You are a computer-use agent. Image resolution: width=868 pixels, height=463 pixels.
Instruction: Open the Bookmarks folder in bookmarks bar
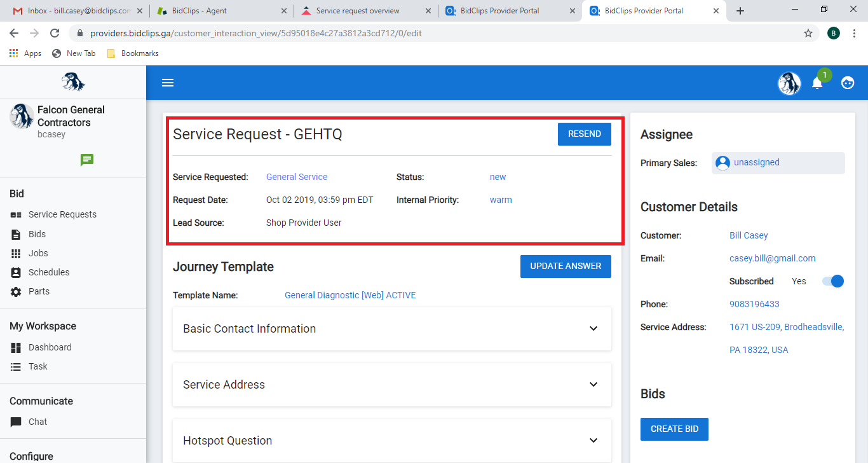click(133, 53)
